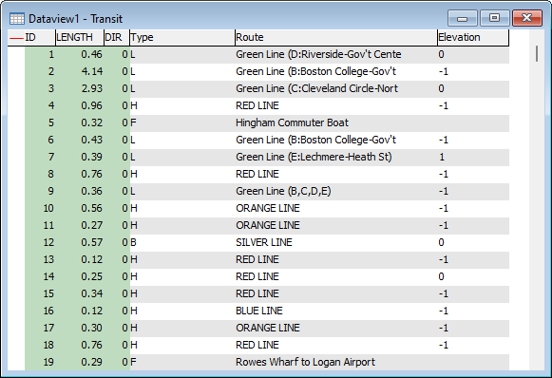Image resolution: width=552 pixels, height=378 pixels.
Task: Click length value 0.57
Action: tap(92, 242)
